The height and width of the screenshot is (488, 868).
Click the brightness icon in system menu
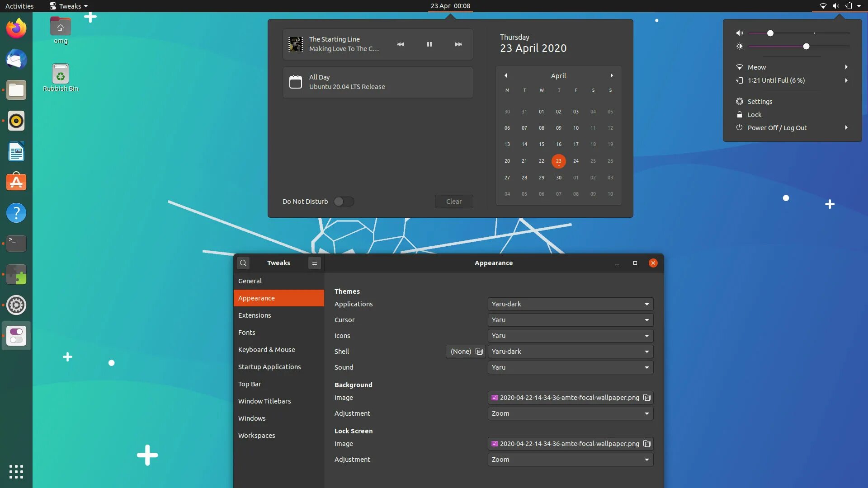click(x=740, y=46)
